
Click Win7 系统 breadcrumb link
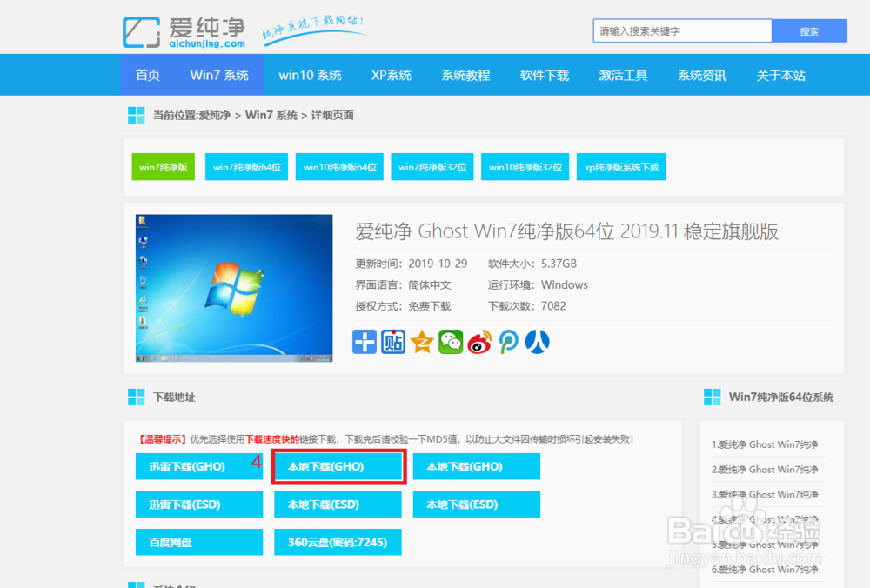coord(271,116)
